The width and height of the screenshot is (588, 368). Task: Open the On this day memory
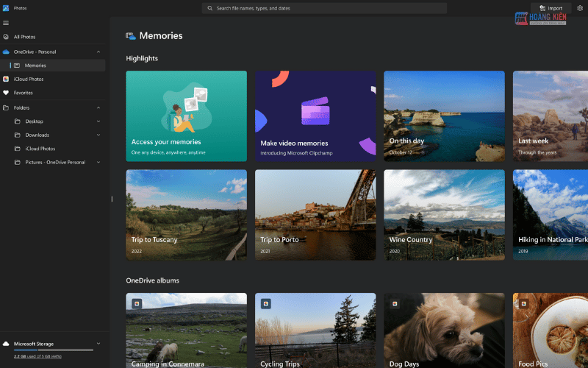445,116
